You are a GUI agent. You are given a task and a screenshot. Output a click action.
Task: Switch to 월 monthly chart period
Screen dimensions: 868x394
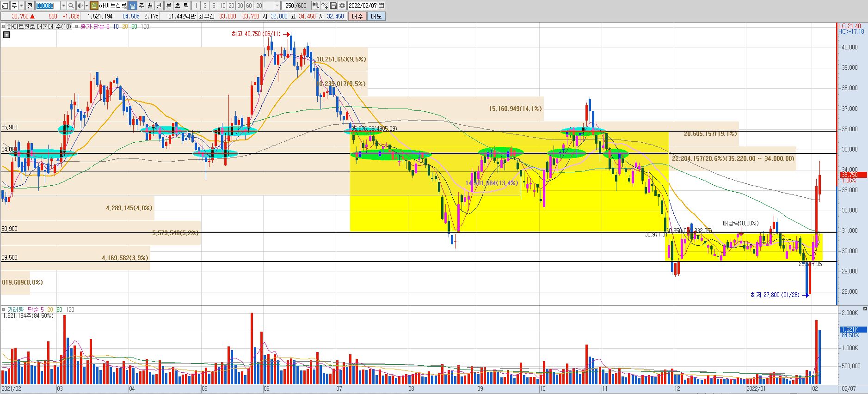150,6
